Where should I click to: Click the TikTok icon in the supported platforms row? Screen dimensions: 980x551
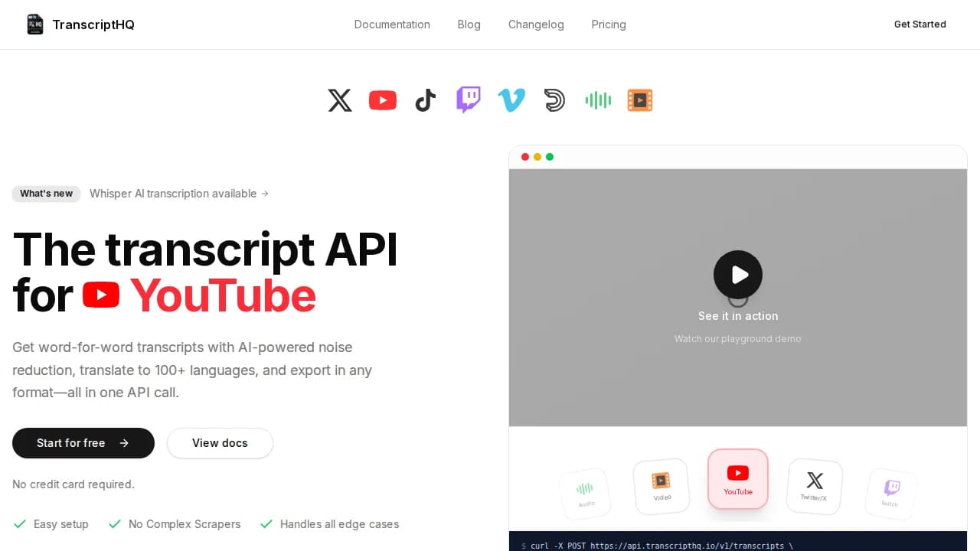tap(426, 100)
